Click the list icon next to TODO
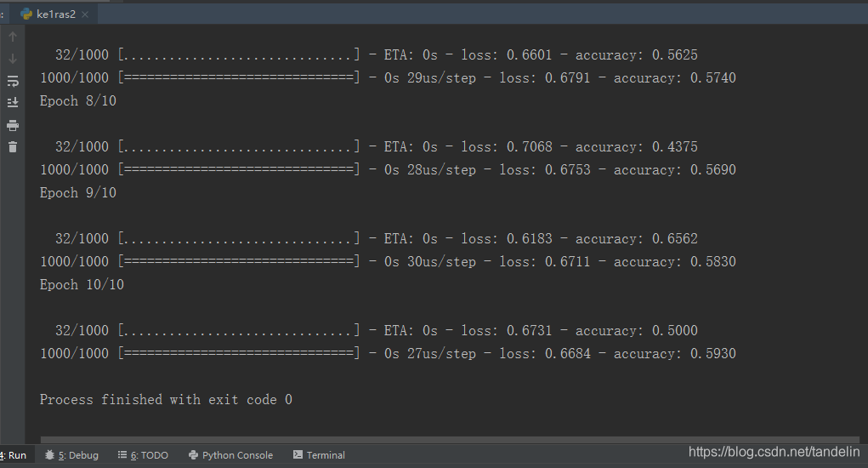868x468 pixels. pos(122,454)
